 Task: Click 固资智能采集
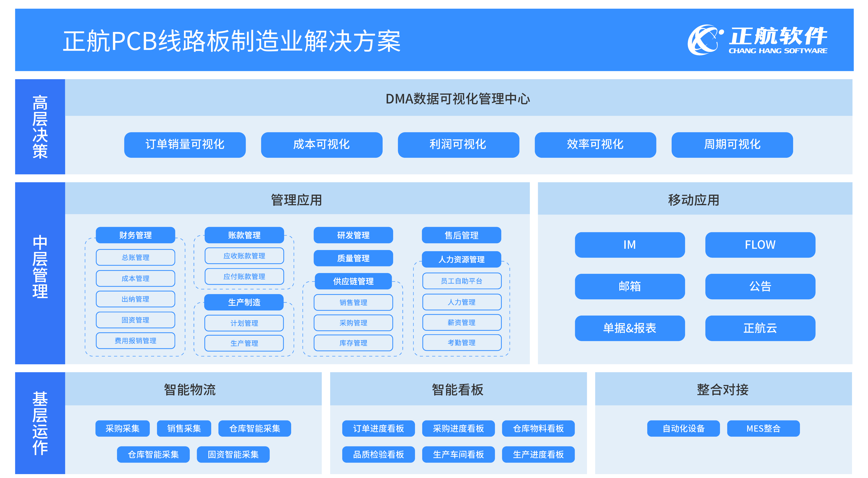233,454
